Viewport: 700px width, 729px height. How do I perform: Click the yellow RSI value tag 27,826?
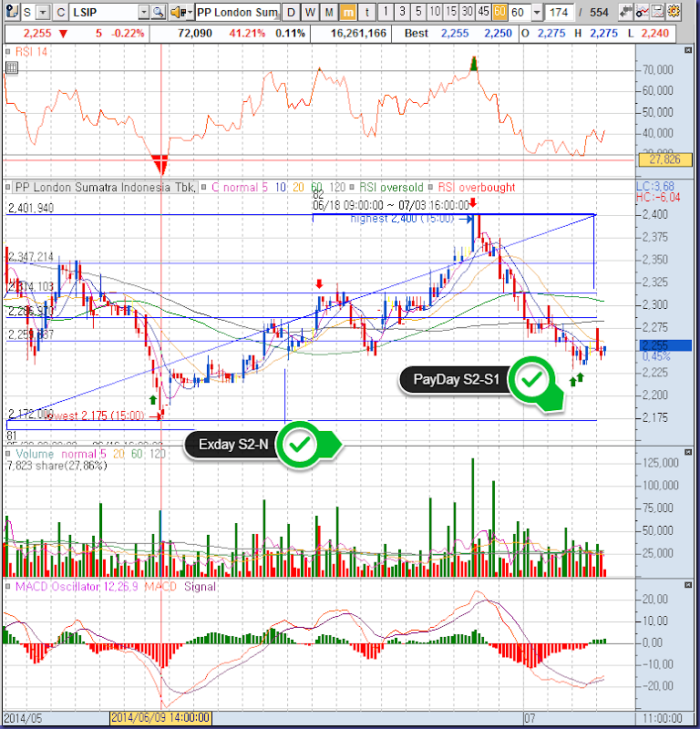click(x=665, y=159)
